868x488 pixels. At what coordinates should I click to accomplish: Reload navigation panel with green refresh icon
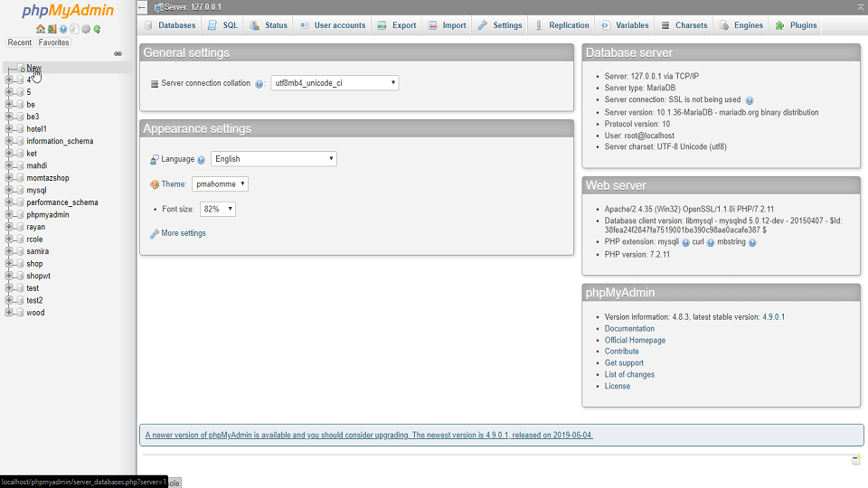tap(97, 29)
